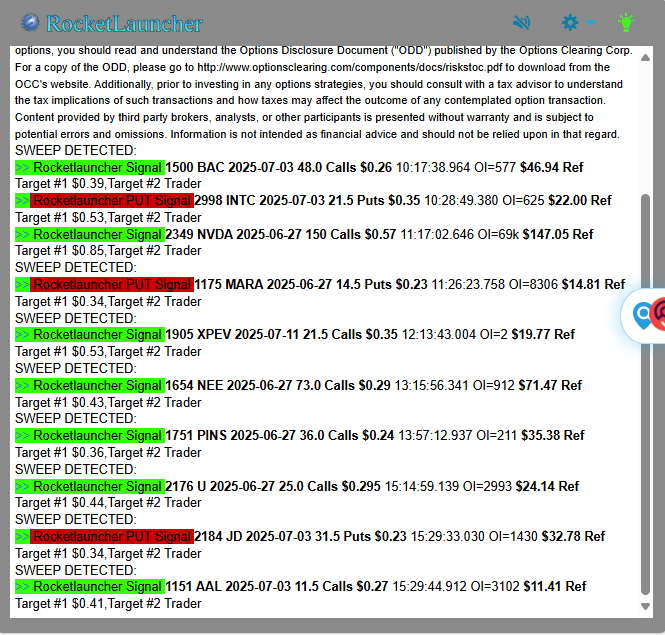Viewport: 665px width, 635px height.
Task: Click 'Target #1 $0.36,Target #2 Trader' line
Action: click(108, 453)
